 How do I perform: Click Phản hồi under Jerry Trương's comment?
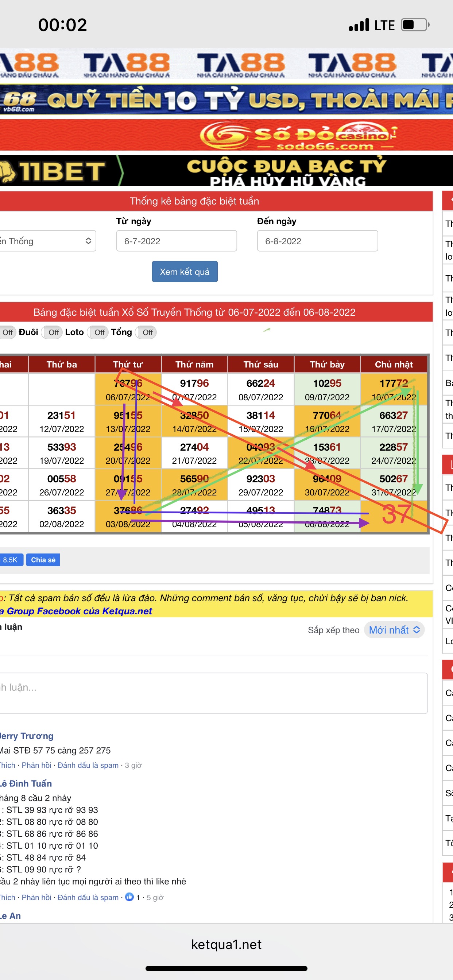tap(36, 765)
